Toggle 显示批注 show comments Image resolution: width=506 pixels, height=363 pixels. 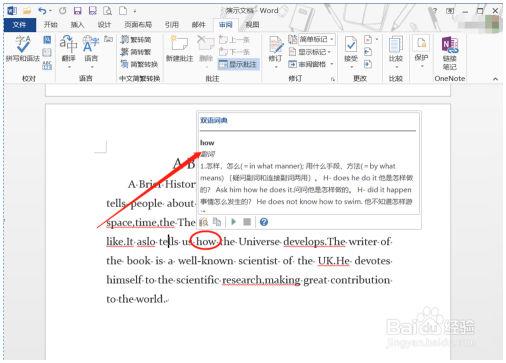coord(238,64)
